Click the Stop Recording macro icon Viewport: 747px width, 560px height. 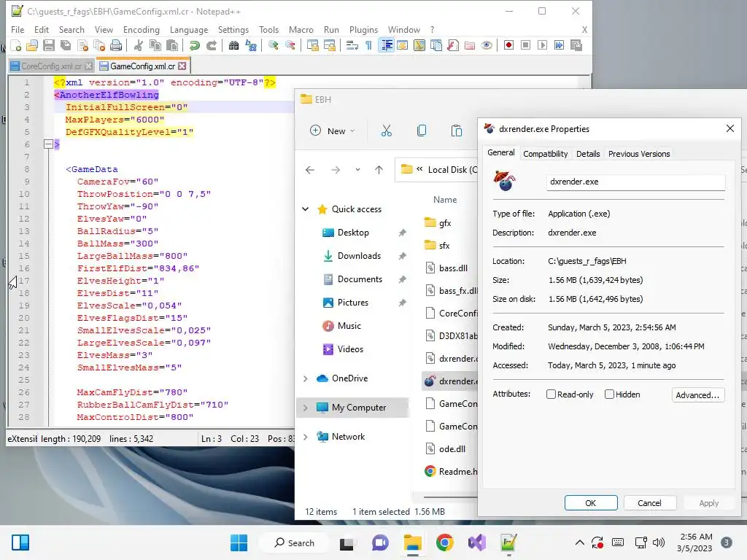pyautogui.click(x=525, y=45)
